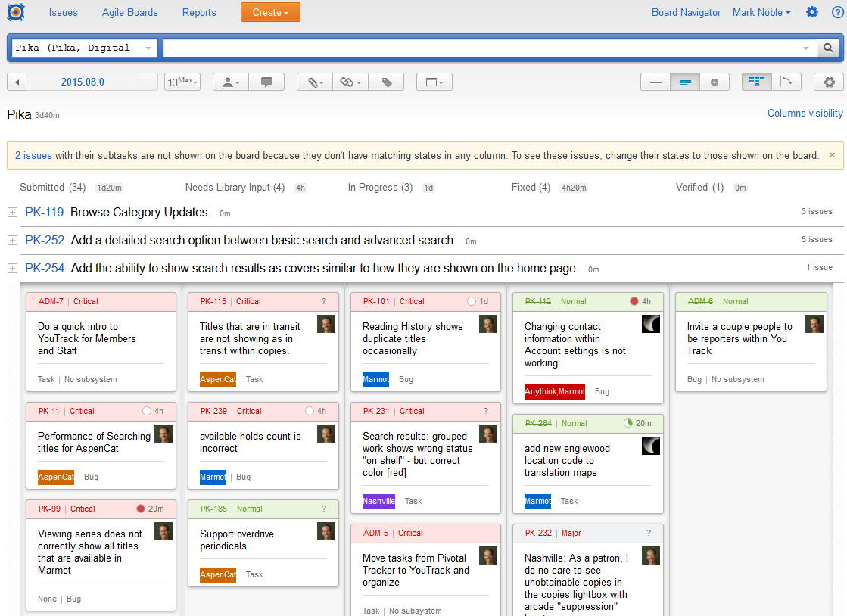Viewport: 847px width, 616px height.
Task: Open the Mark Noble user menu
Action: click(x=761, y=12)
